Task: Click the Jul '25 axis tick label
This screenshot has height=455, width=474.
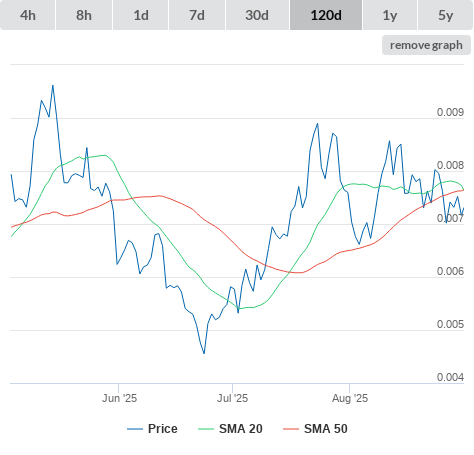Action: (x=232, y=398)
